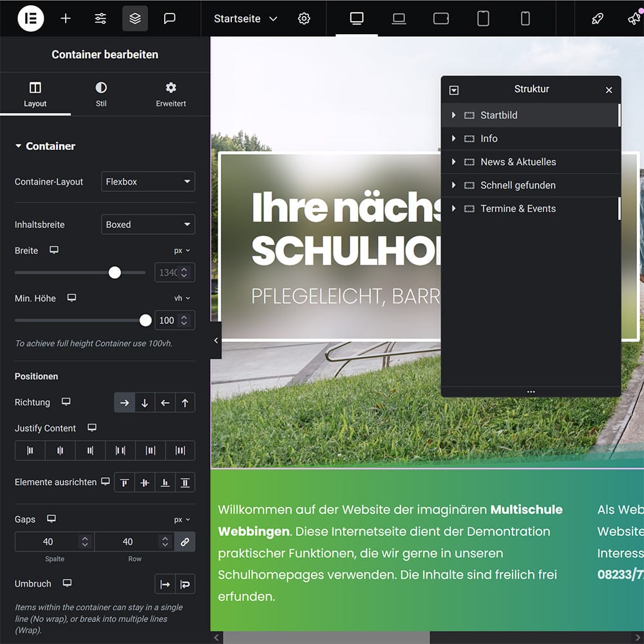Open the Inhaltsbreite Boxed dropdown
Viewport: 644px width, 644px height.
148,225
